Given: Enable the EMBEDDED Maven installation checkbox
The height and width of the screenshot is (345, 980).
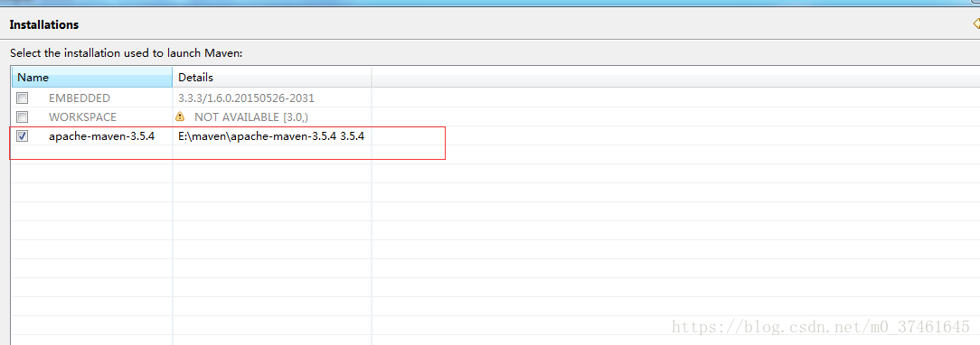Looking at the screenshot, I should [23, 98].
